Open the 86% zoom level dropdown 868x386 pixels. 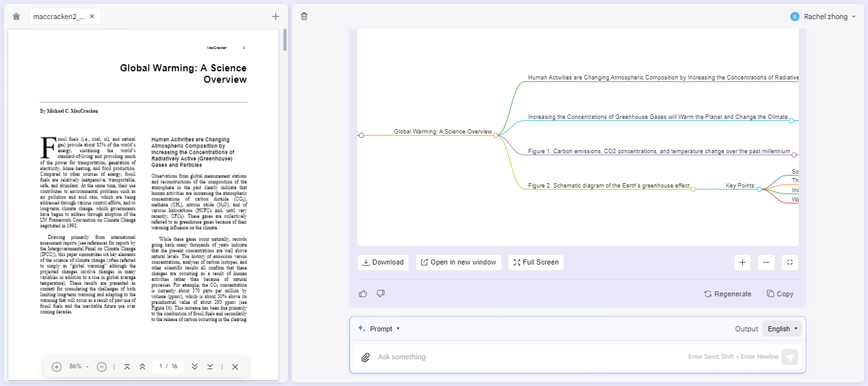[x=78, y=366]
